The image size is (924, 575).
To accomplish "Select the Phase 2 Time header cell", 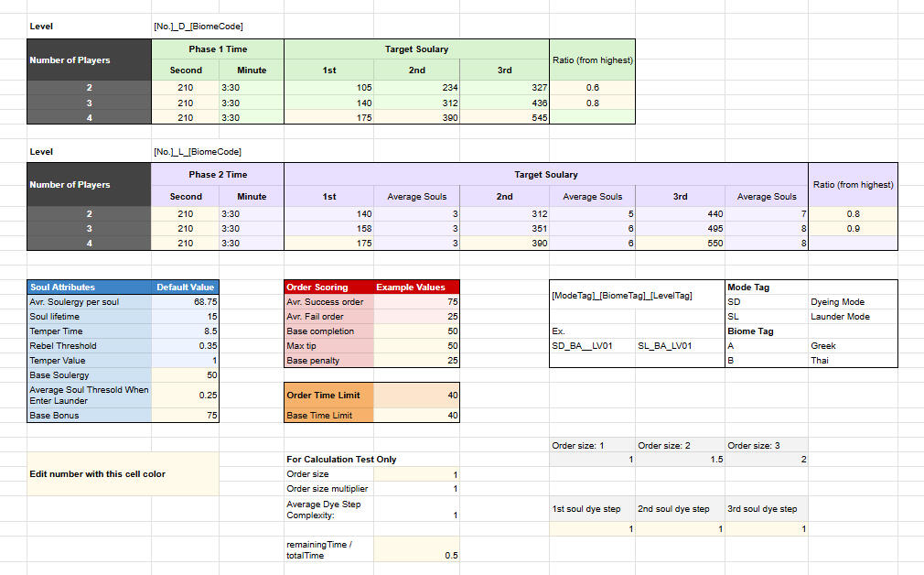I will tap(218, 174).
